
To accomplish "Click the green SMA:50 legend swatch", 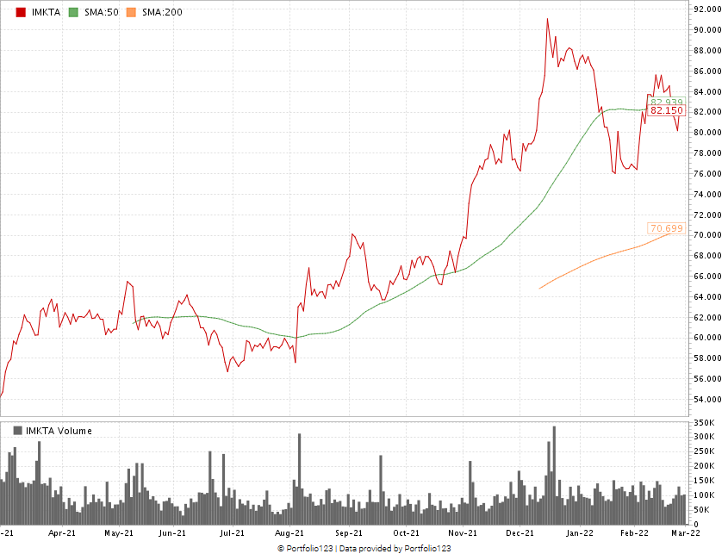I will click(73, 13).
